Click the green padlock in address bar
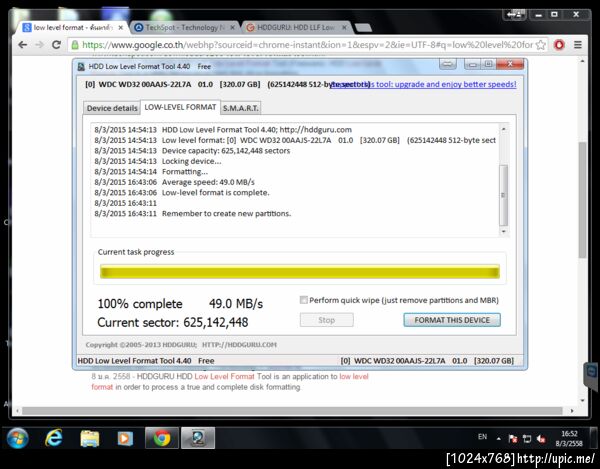Screen dimensions: 600x469 point(75,45)
